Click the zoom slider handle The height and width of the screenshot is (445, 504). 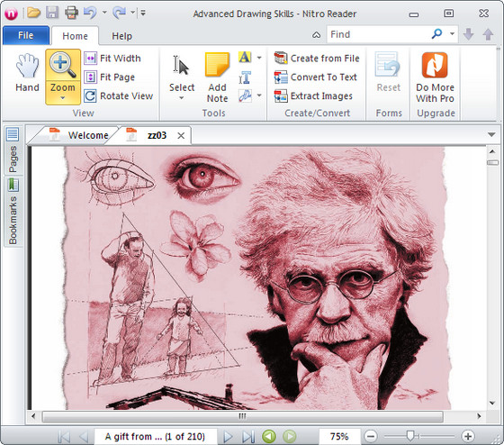click(x=410, y=436)
